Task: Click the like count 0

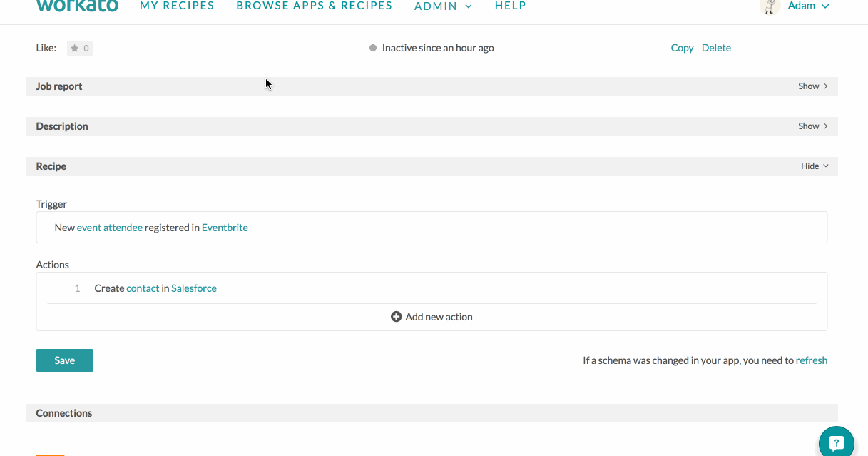Action: (86, 49)
